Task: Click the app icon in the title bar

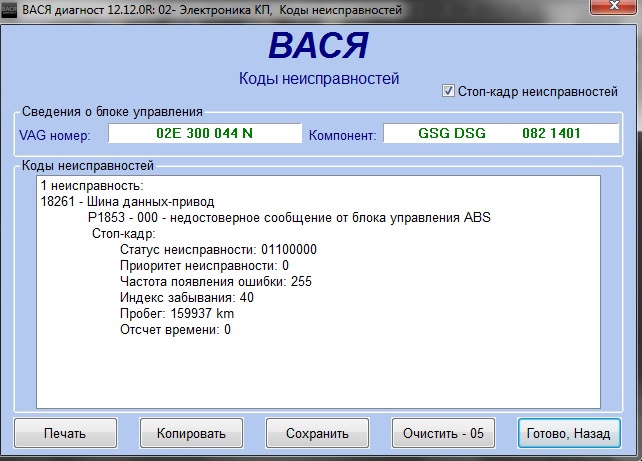Action: click(x=9, y=10)
